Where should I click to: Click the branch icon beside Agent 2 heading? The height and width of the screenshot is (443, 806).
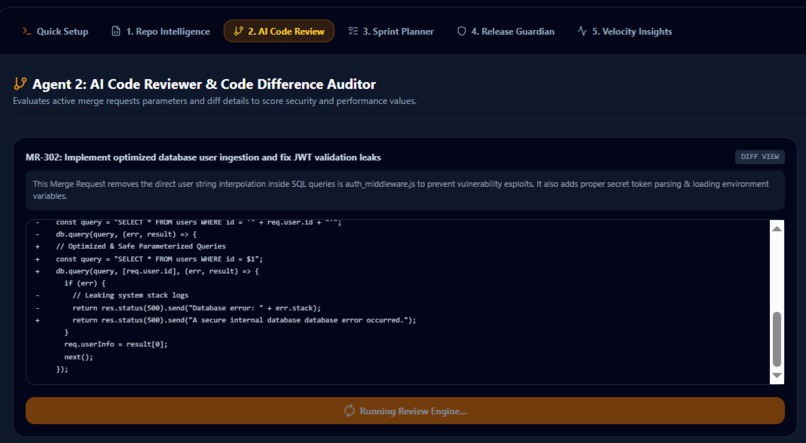point(20,84)
